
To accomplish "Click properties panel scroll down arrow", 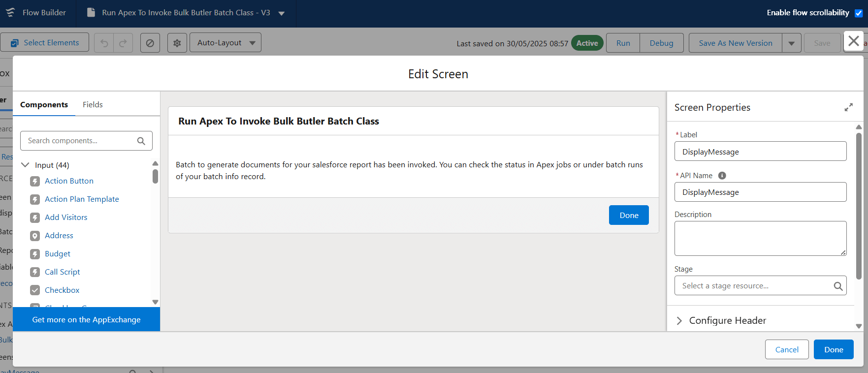I will point(859,326).
